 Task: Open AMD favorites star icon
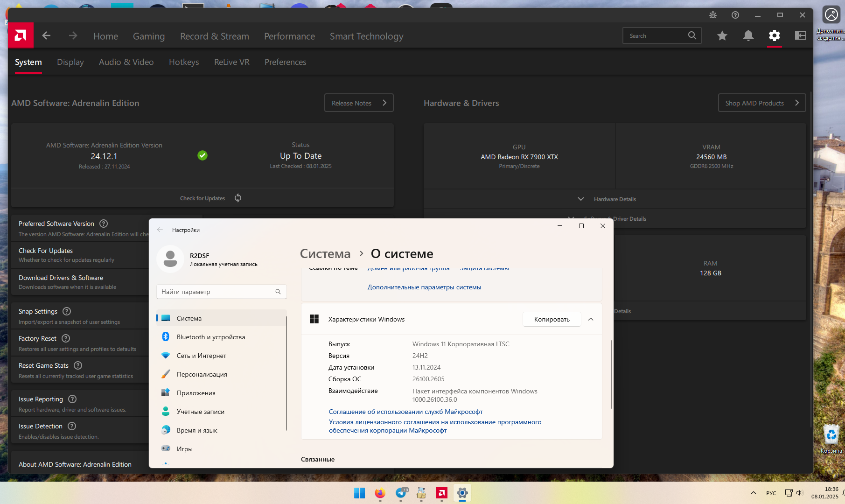722,35
